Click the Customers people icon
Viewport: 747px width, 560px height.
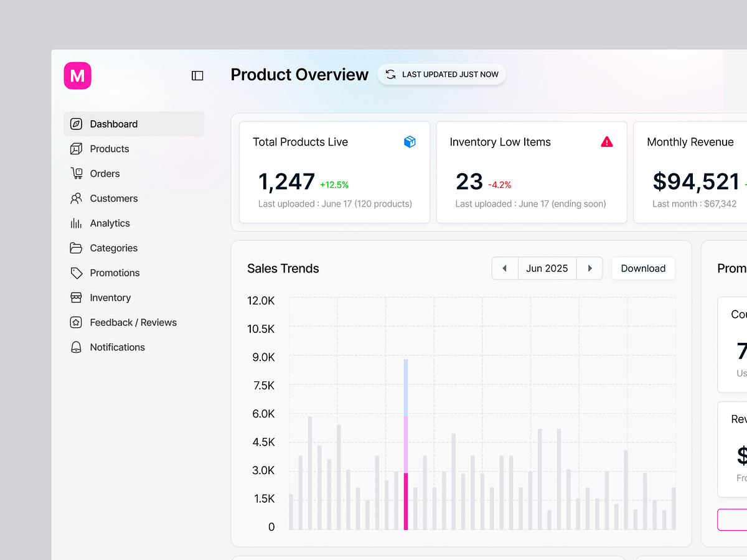click(76, 198)
